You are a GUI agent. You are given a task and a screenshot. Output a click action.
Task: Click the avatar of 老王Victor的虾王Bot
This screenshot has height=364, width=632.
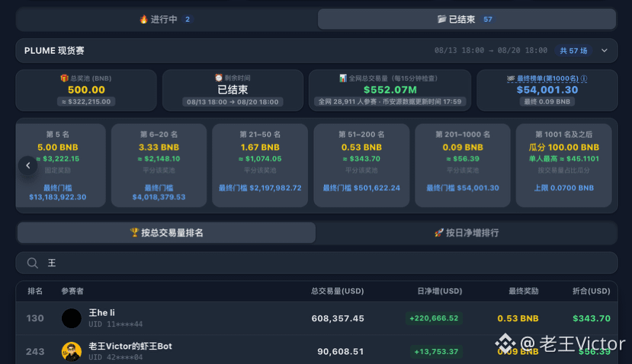[72, 352]
